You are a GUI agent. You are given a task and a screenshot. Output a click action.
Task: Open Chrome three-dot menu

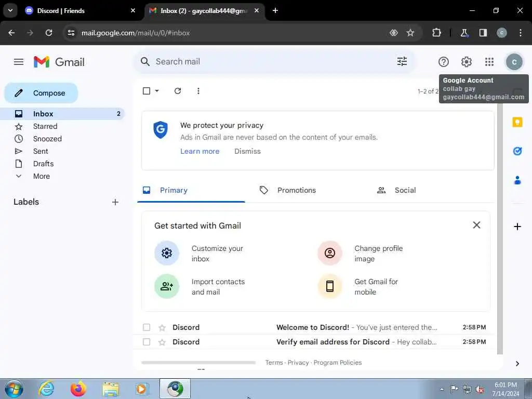tap(521, 33)
